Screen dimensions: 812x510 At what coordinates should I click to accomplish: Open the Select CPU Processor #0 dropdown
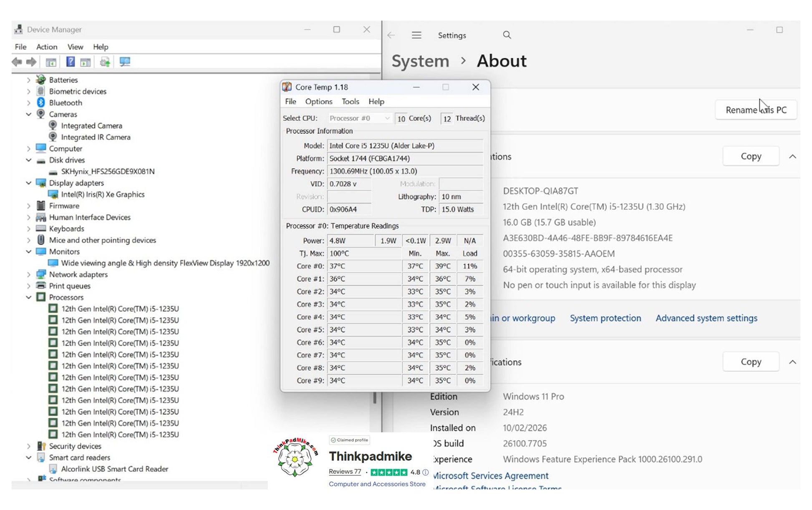pyautogui.click(x=359, y=118)
